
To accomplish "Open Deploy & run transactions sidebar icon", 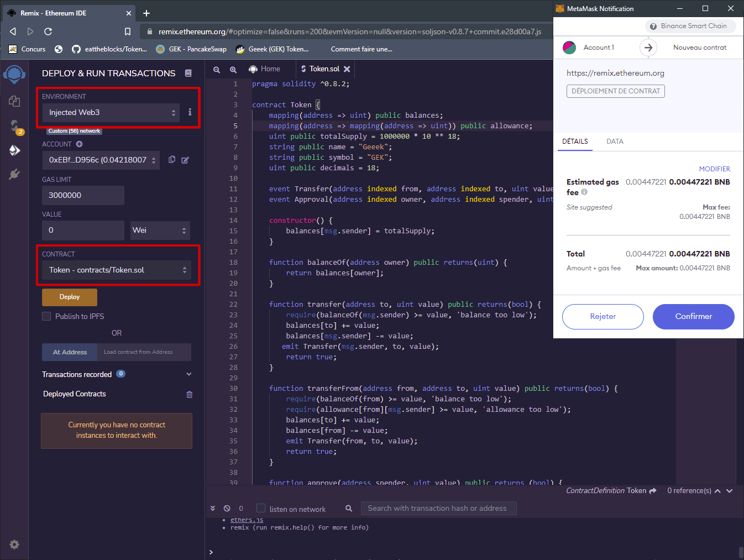I will click(14, 150).
